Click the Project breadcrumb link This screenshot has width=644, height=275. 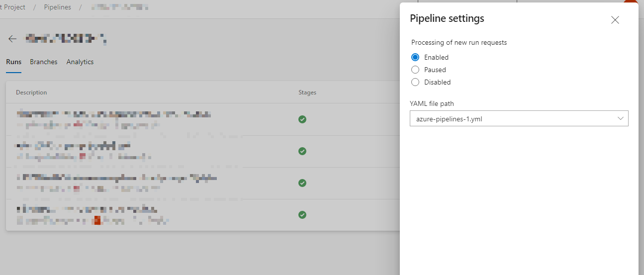coord(13,7)
